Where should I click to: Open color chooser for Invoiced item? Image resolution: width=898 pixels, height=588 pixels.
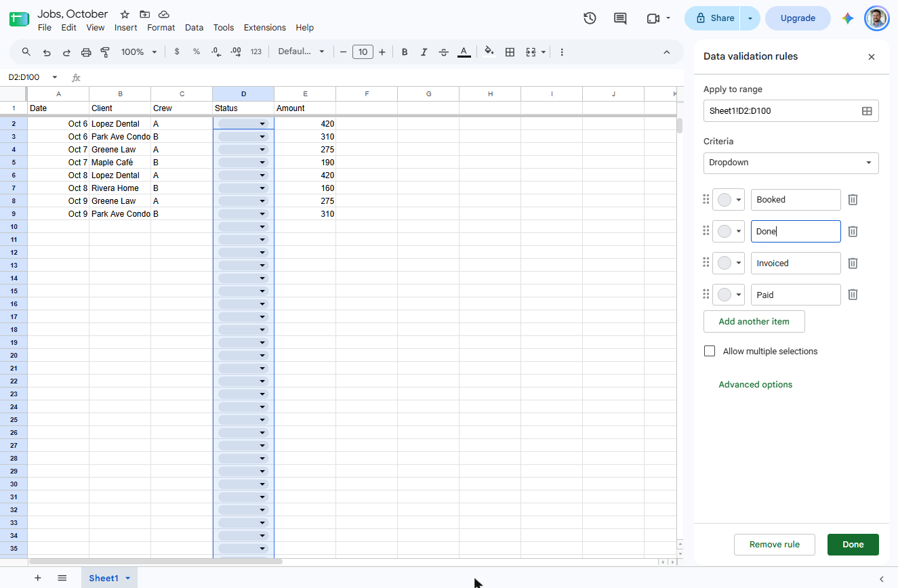point(729,263)
